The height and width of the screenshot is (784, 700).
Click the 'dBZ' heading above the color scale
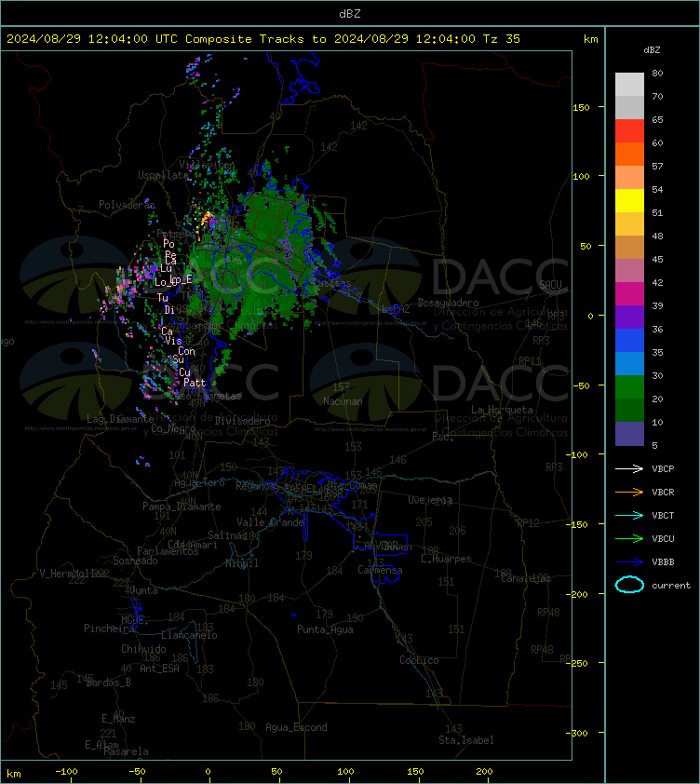pos(652,50)
